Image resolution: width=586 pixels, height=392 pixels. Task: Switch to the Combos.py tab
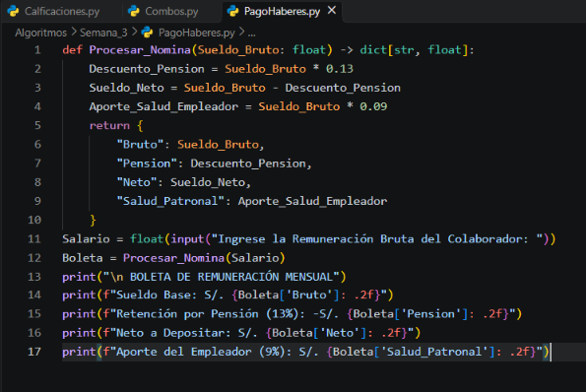click(x=171, y=11)
